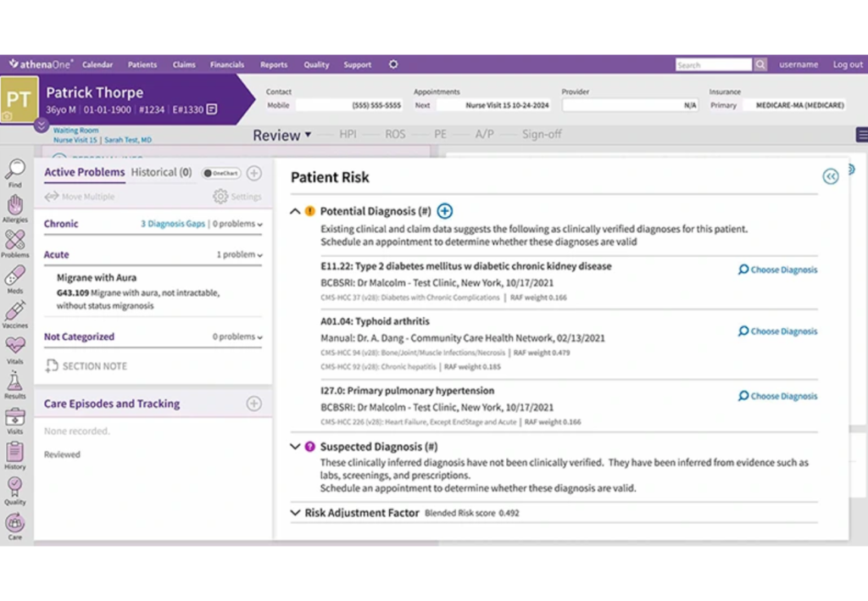868x601 pixels.
Task: Click the purple Suspected Diagnosis question icon
Action: pyautogui.click(x=310, y=447)
